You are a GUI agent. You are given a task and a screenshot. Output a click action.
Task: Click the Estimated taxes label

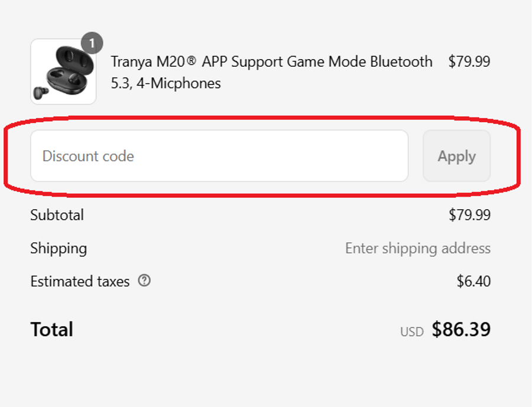tap(80, 282)
